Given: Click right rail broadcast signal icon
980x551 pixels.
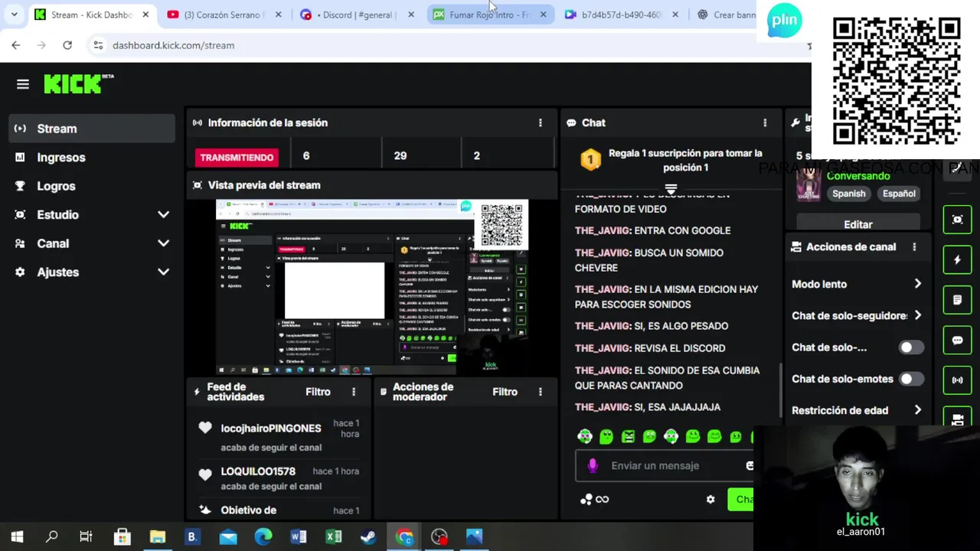Looking at the screenshot, I should (x=957, y=380).
